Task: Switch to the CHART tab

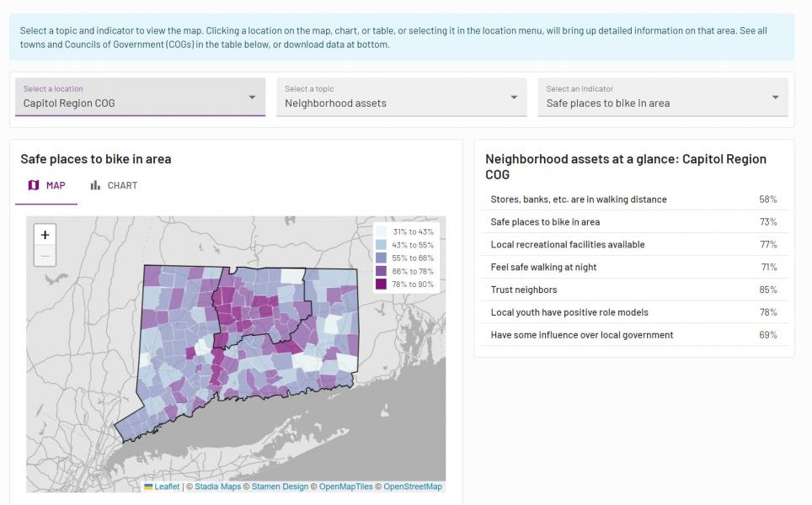Action: click(x=114, y=185)
